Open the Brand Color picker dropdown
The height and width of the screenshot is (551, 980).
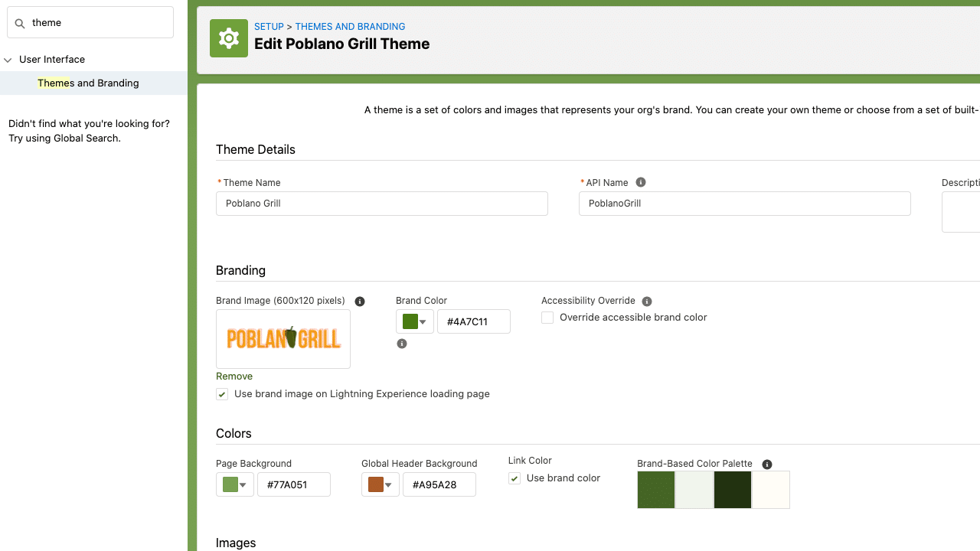pos(415,322)
